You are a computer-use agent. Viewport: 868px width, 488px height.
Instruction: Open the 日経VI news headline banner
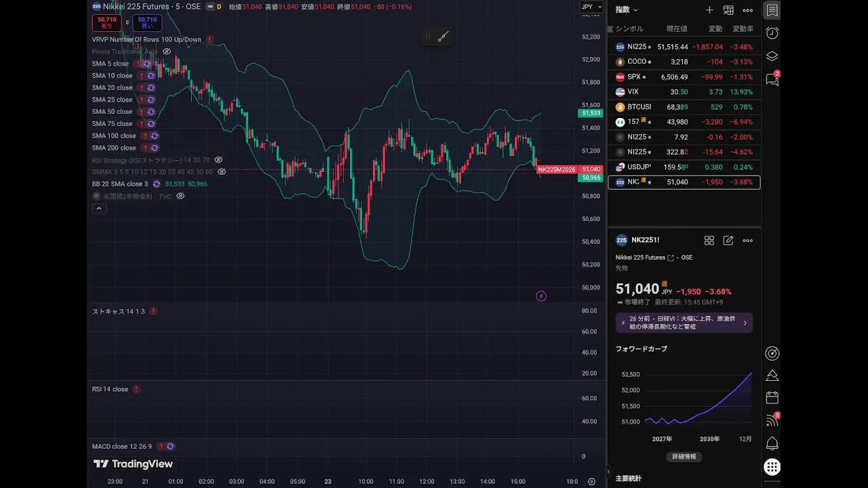[x=684, y=323]
